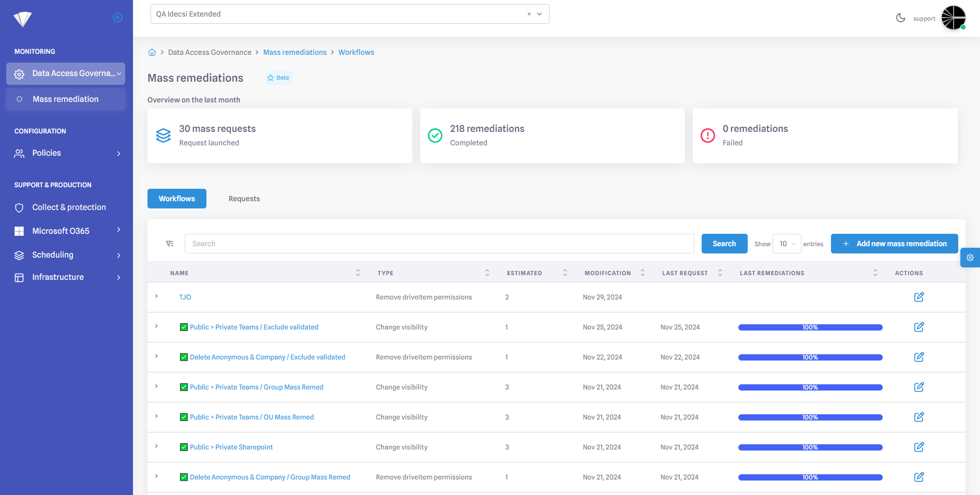The width and height of the screenshot is (980, 495).
Task: Click the progress bar for Group Mass Remed
Action: tap(810, 387)
